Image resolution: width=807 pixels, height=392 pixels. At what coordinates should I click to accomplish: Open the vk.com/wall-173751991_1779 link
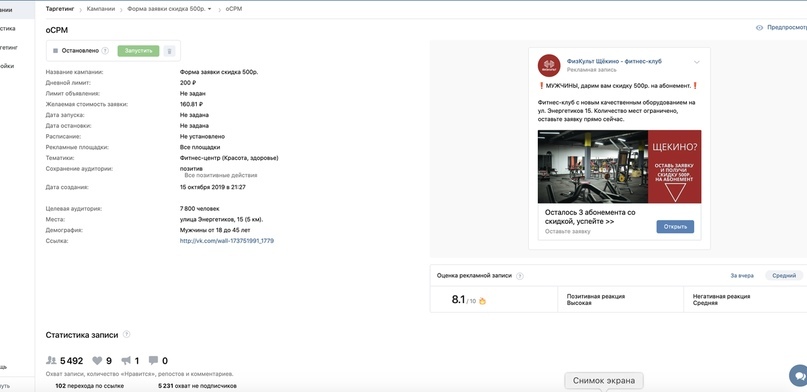pos(226,241)
